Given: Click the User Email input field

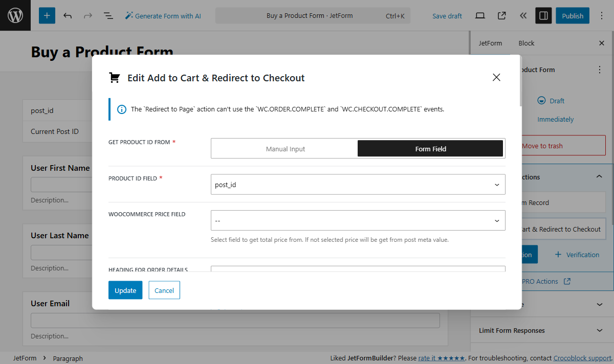Looking at the screenshot, I should [235, 321].
